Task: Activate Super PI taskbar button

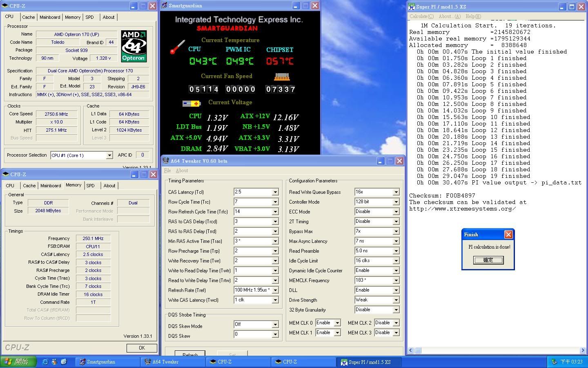Action: point(370,362)
